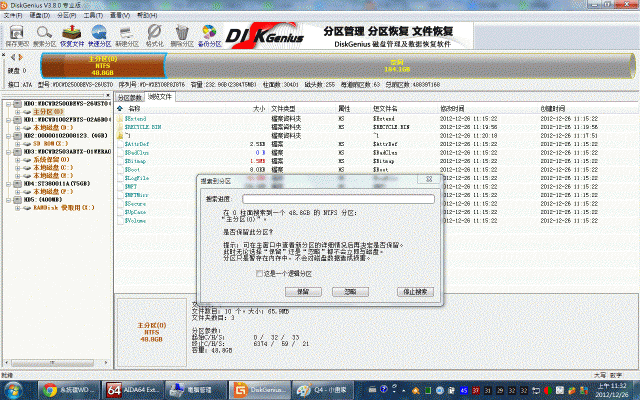
Task: Open Chrome from the Windows taskbar
Action: 68,390
